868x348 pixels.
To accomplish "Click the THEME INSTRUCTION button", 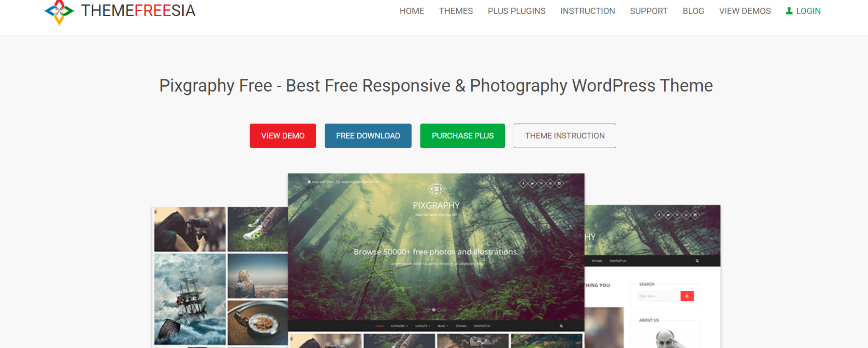I will [x=565, y=136].
